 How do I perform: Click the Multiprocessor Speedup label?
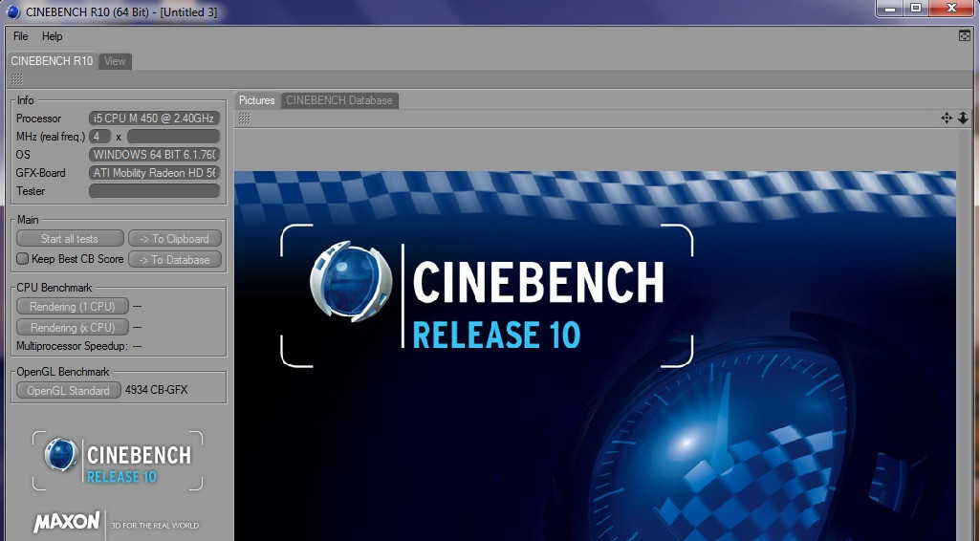coord(72,345)
